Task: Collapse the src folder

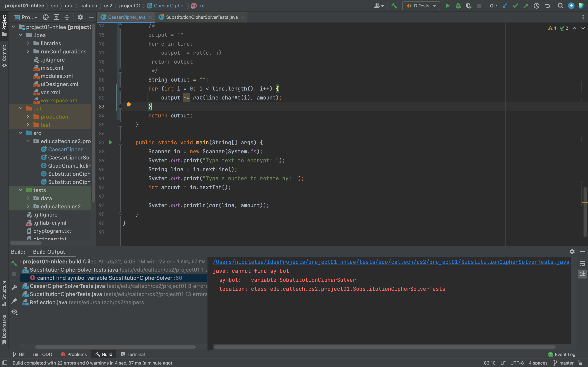Action: pyautogui.click(x=21, y=133)
